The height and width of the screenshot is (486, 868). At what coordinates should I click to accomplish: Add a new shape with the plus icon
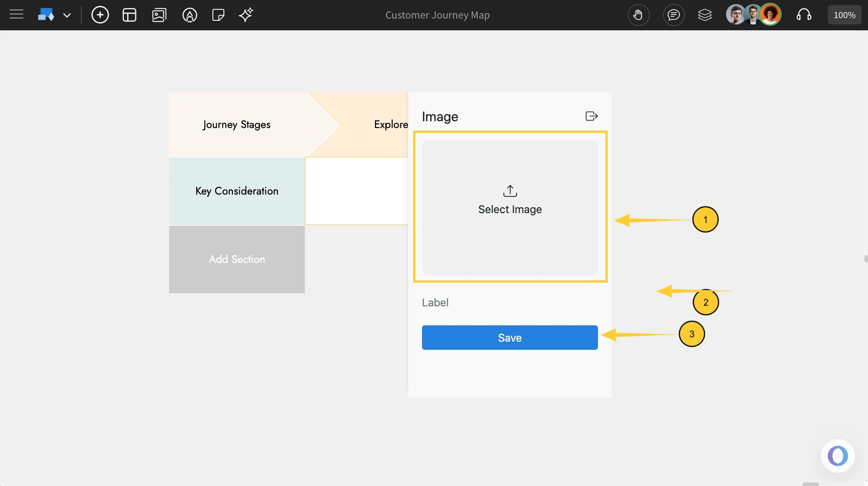pyautogui.click(x=100, y=15)
